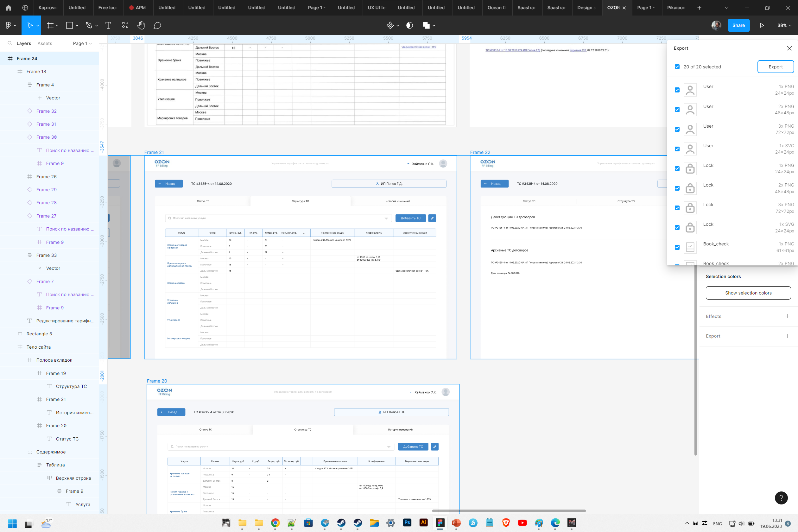The width and height of the screenshot is (798, 532).
Task: Expand Pen tool options arrow
Action: (97, 25)
